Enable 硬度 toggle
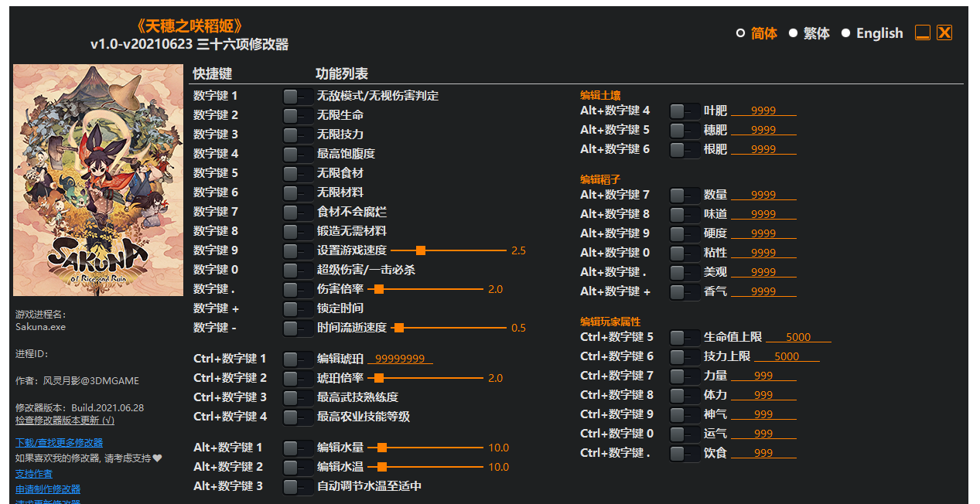Viewport: 980px width, 504px height. point(685,233)
